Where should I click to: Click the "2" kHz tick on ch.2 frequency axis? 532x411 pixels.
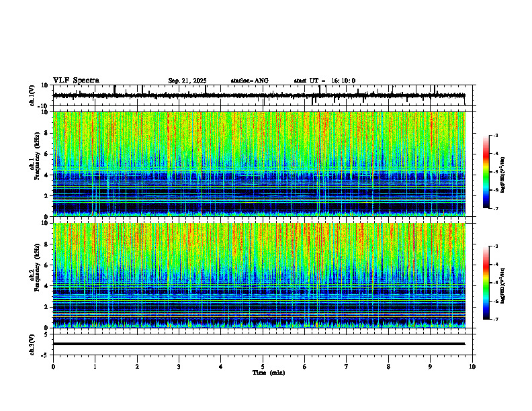tap(47, 307)
